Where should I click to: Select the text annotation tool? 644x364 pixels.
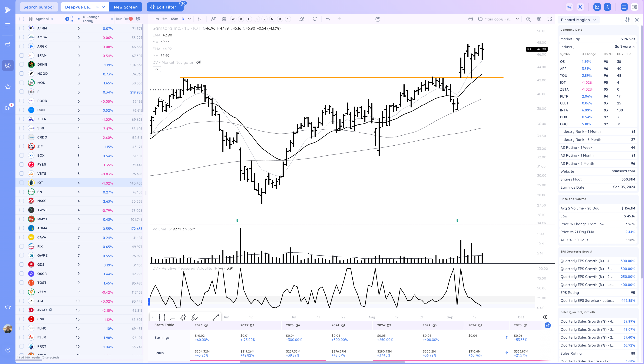pos(205,317)
